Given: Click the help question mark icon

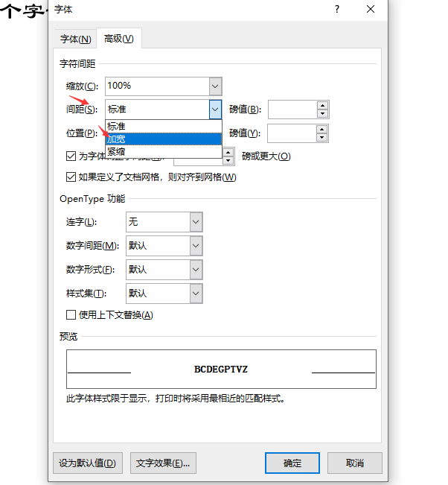Looking at the screenshot, I should (337, 9).
